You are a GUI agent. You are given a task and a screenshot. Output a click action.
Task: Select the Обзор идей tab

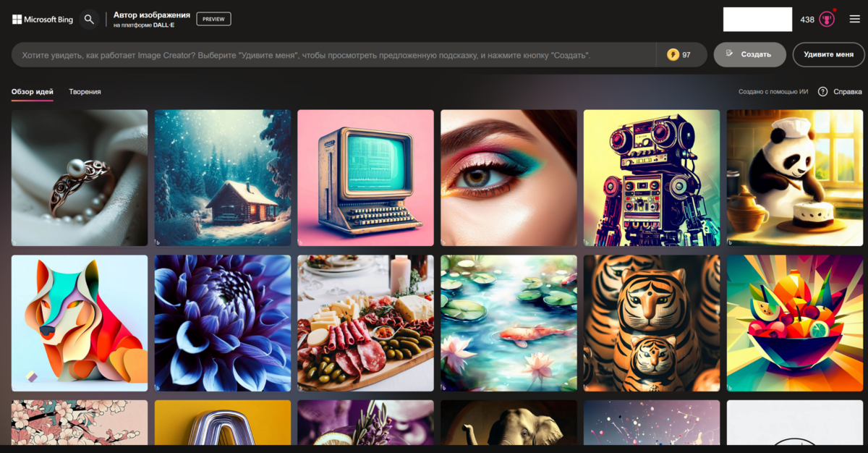click(33, 92)
